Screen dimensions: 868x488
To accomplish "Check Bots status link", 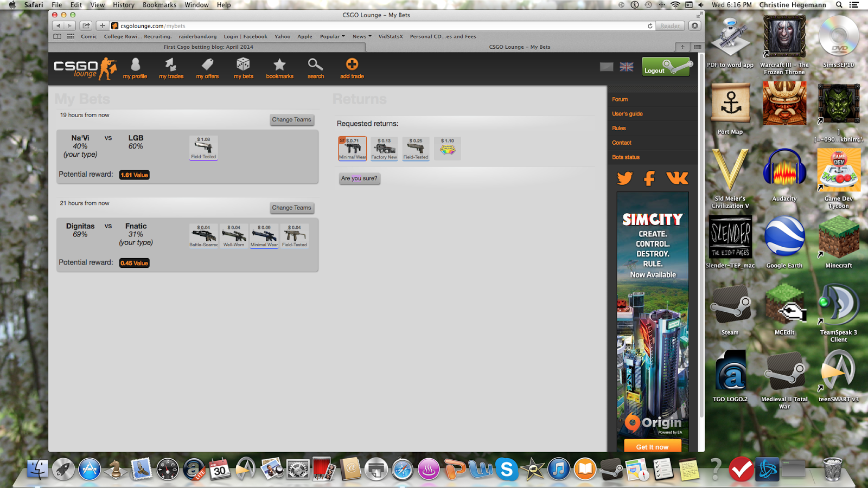I will 626,157.
